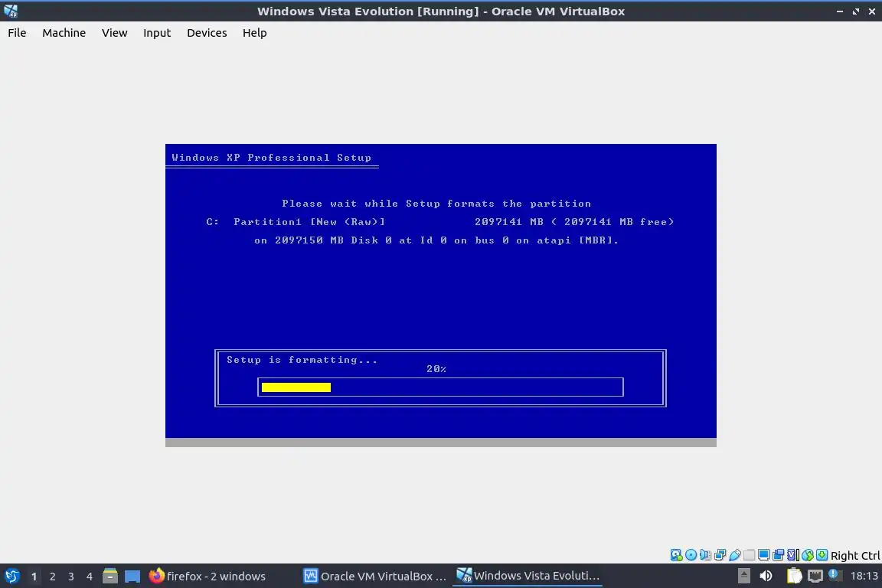Screen dimensions: 882x588
Task: Switch to virtual desktop 1
Action: point(34,577)
